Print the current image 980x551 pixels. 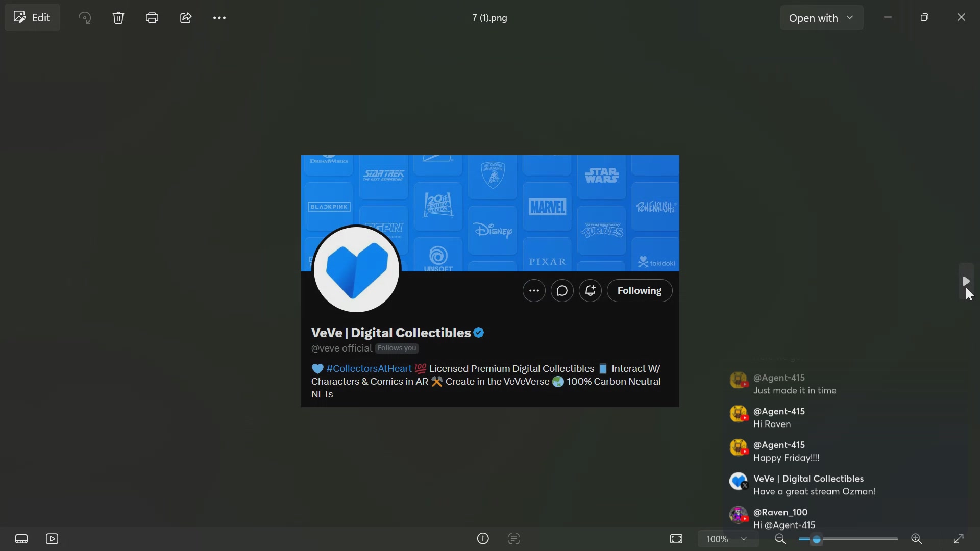coord(152,18)
